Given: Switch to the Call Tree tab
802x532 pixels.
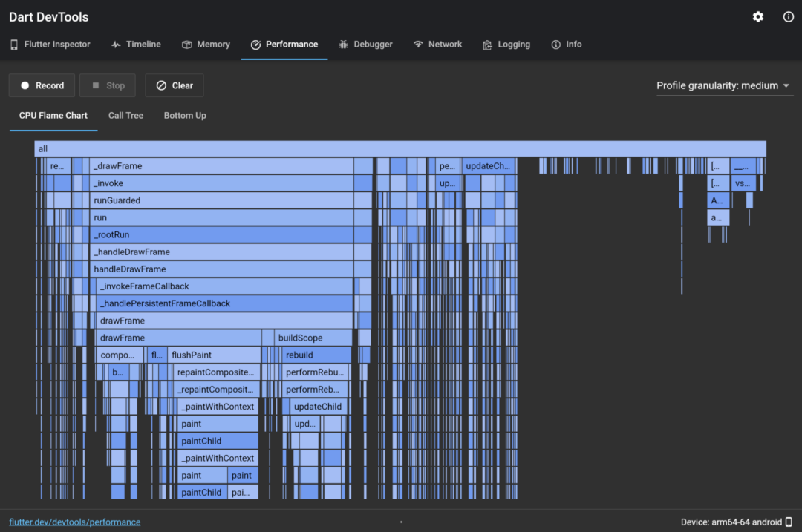Looking at the screenshot, I should (125, 116).
